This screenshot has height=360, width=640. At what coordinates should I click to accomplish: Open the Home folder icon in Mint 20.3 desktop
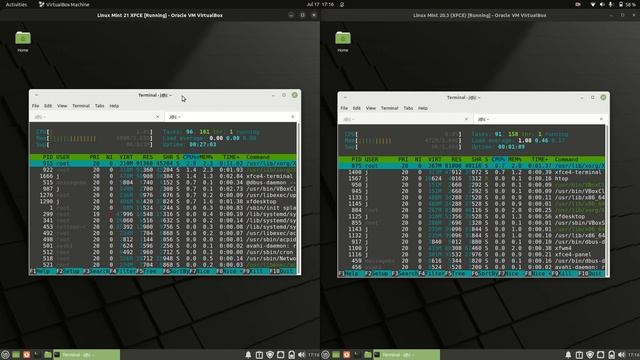tap(343, 42)
